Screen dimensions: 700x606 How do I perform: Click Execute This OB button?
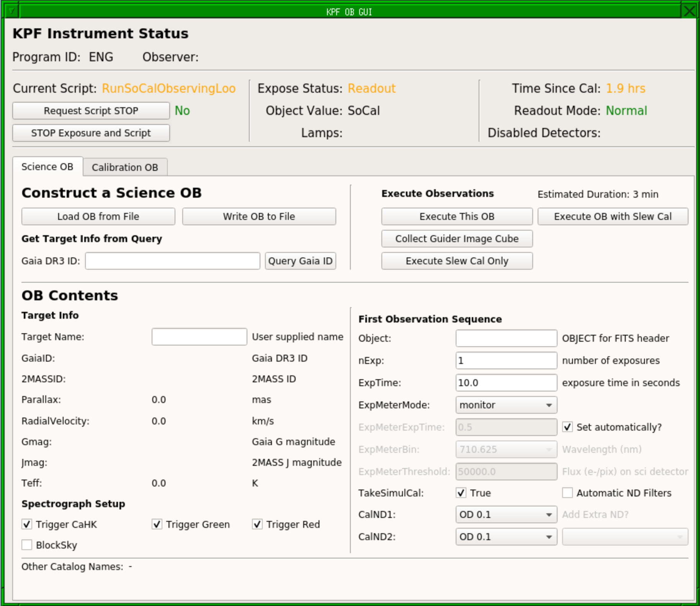[457, 216]
